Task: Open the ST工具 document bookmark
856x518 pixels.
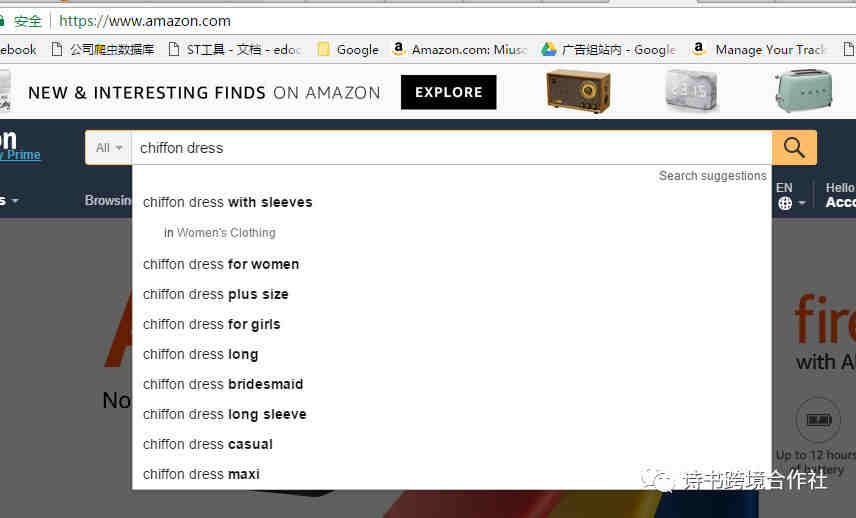Action: tap(234, 50)
